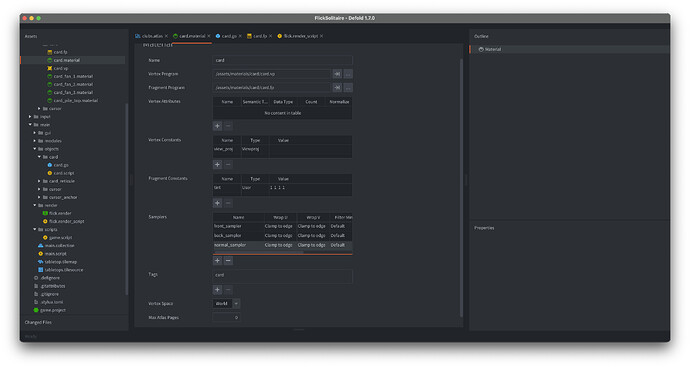Screen dimensions: 690x367
Task: Click the Assets panel vertical scrollbar
Action: click(x=127, y=199)
